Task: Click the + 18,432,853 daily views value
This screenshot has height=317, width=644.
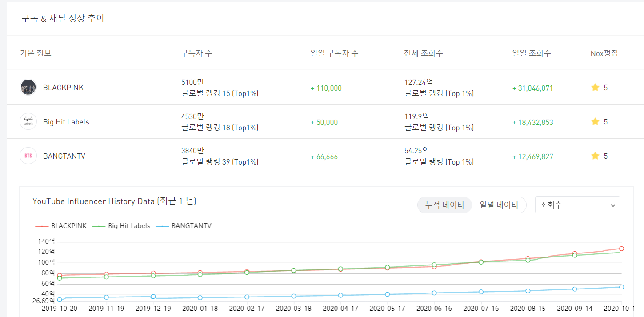Action: pos(532,122)
